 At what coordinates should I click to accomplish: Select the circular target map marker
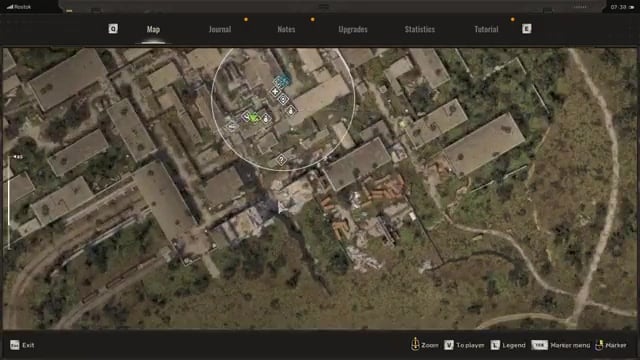tap(283, 99)
